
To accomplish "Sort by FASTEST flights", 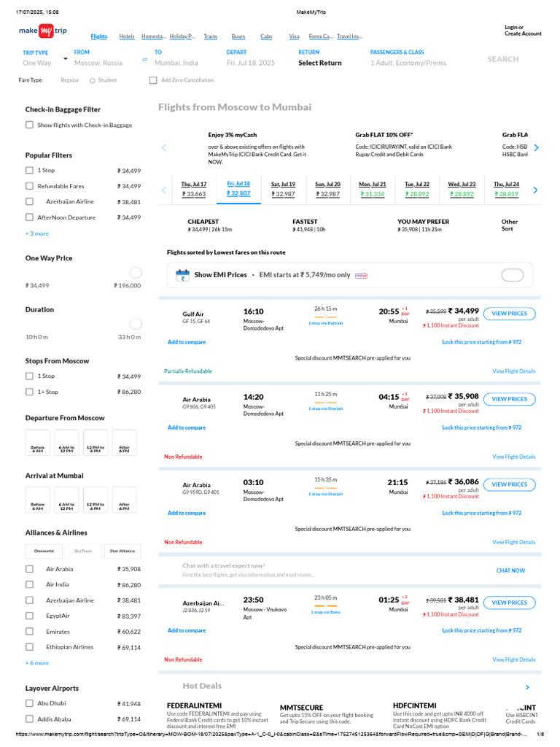I will (309, 225).
